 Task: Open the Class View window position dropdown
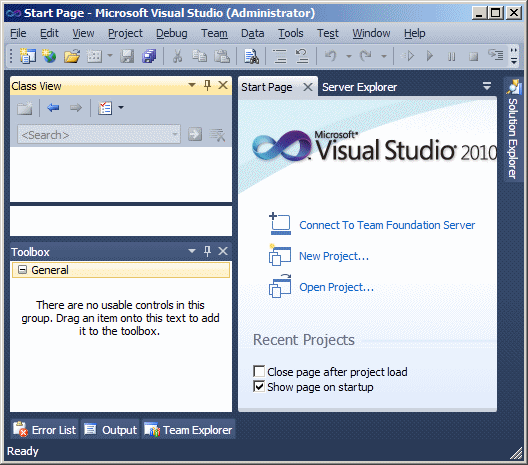[x=192, y=85]
